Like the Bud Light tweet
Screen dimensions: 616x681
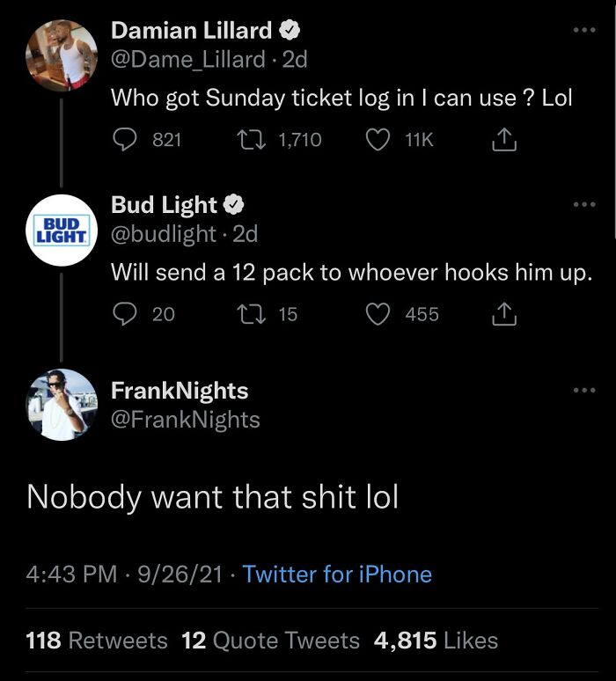click(x=378, y=313)
